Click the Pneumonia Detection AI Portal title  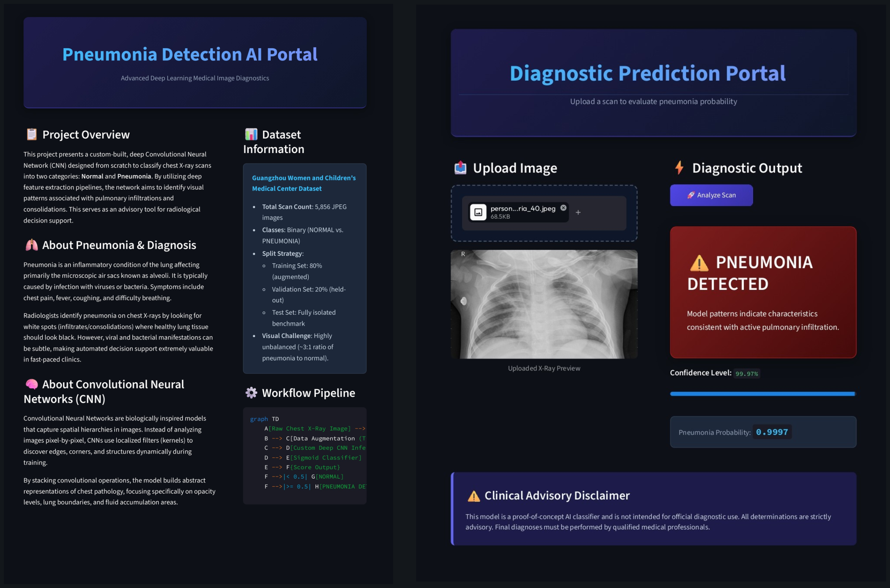pos(190,54)
